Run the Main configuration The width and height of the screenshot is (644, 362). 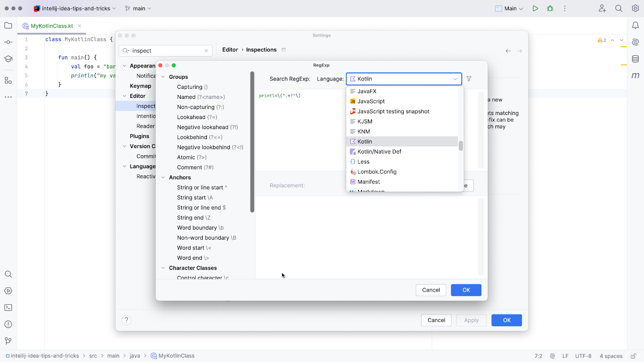pyautogui.click(x=535, y=8)
